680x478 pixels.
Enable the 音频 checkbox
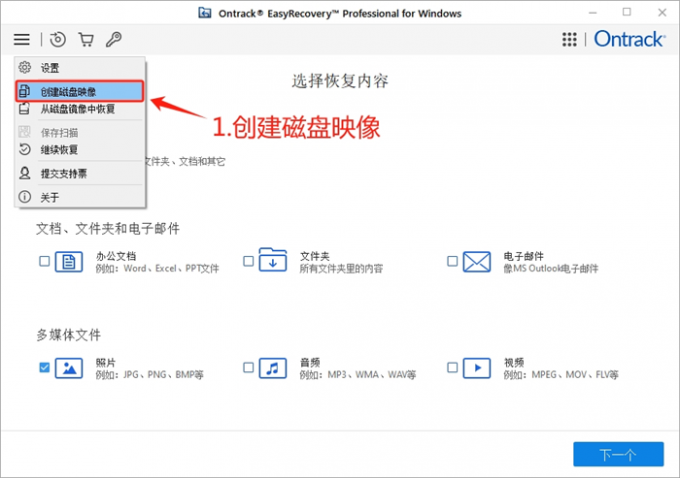click(x=248, y=368)
